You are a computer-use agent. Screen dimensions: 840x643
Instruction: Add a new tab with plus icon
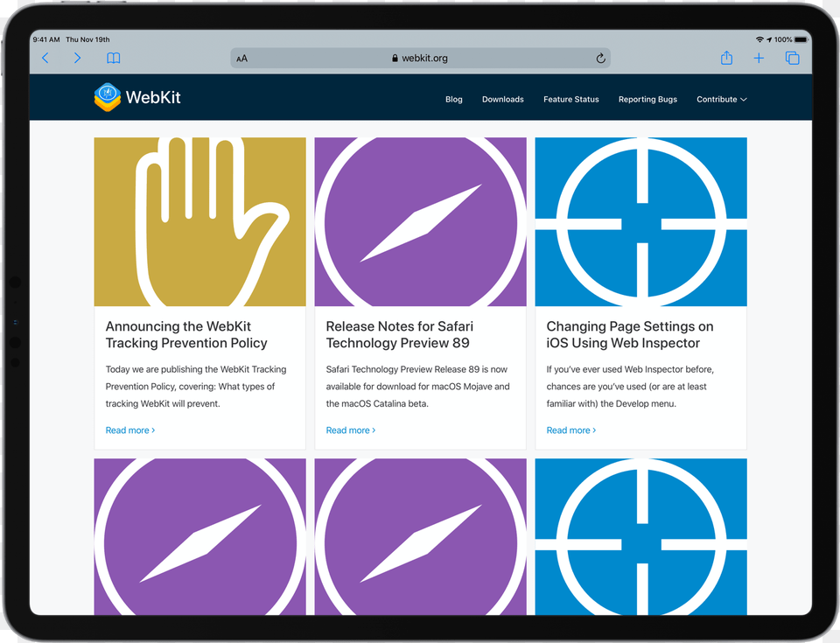click(x=759, y=59)
